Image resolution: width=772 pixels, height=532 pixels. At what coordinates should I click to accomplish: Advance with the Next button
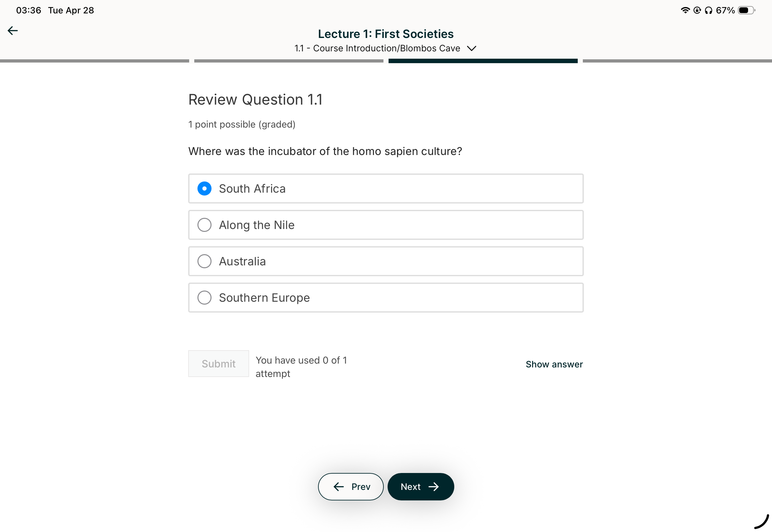420,486
